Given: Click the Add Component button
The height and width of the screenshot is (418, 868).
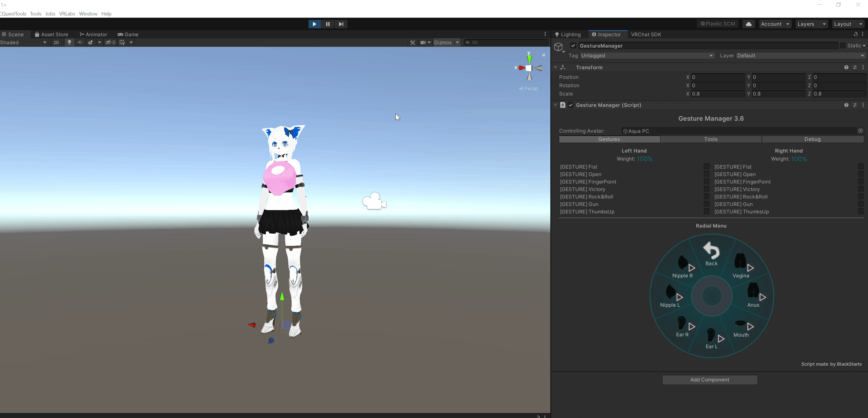Looking at the screenshot, I should pos(710,380).
